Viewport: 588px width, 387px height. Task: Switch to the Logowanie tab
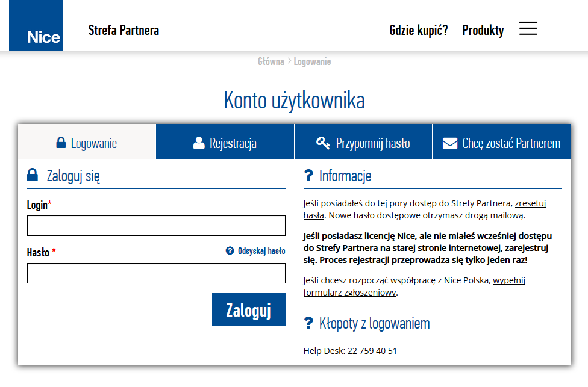87,141
